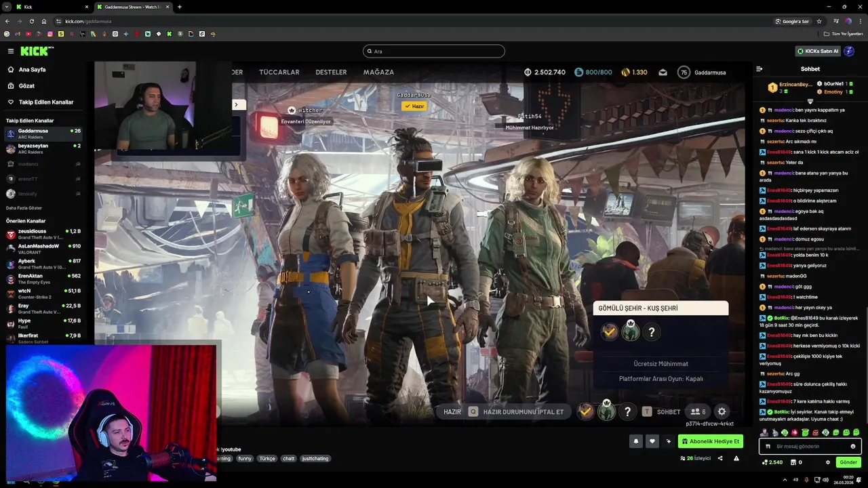The image size is (868, 488).
Task: Click in-game settings gear icon
Action: (722, 411)
